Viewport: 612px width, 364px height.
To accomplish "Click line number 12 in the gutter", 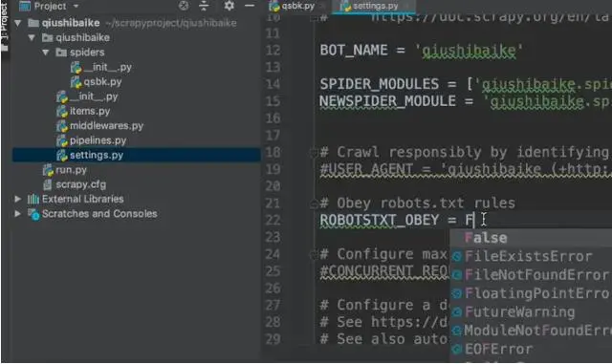I will [273, 51].
